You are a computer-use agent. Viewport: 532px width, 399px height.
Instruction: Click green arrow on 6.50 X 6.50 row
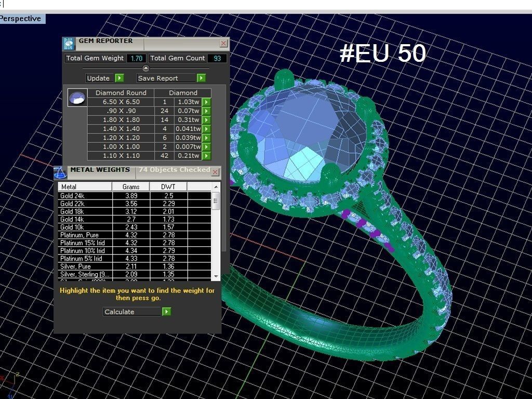(x=206, y=102)
